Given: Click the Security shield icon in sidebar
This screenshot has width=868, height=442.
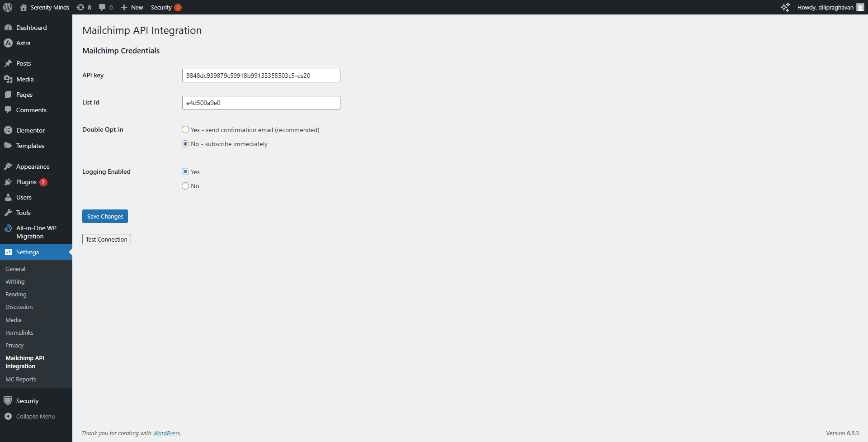Looking at the screenshot, I should [x=8, y=401].
